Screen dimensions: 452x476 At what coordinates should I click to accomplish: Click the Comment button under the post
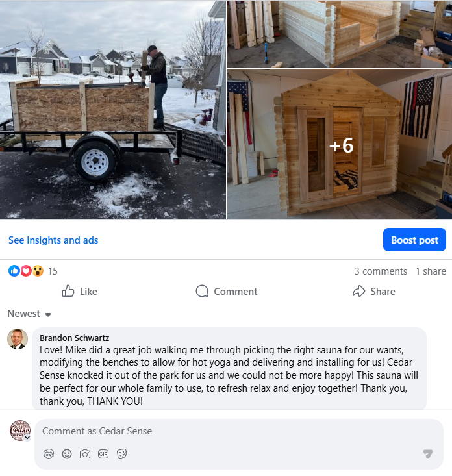(227, 292)
